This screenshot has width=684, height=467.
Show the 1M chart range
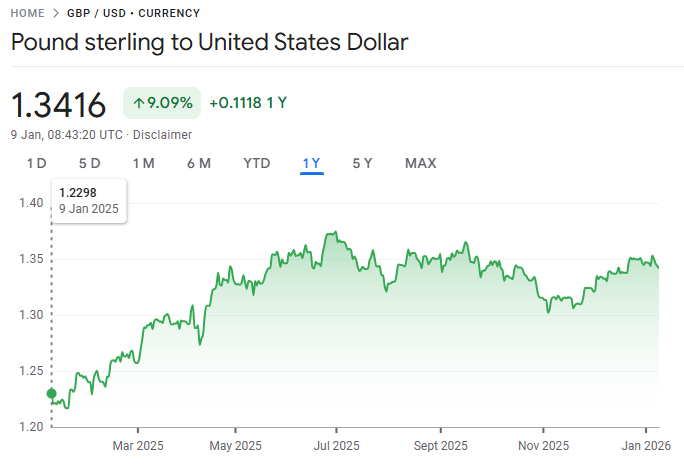[x=143, y=163]
